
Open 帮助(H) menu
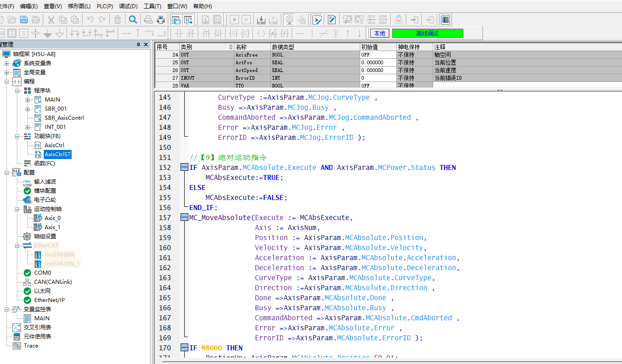(x=202, y=6)
